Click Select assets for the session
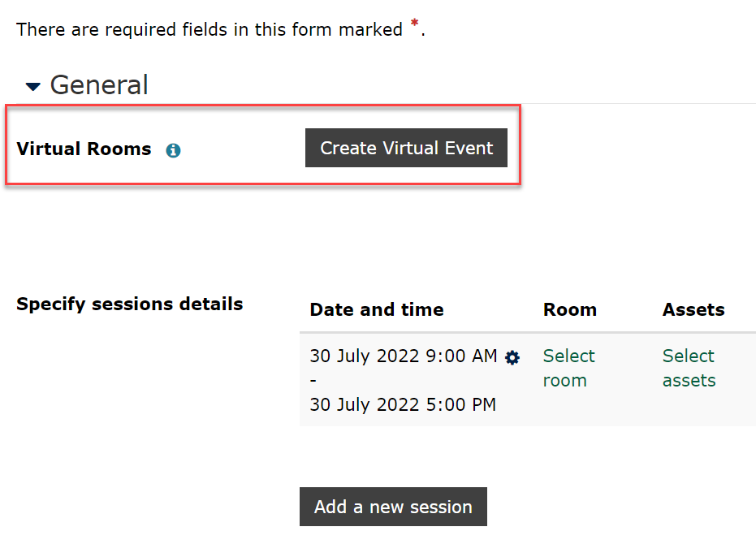Viewport: 756px width, 557px height. [x=688, y=368]
